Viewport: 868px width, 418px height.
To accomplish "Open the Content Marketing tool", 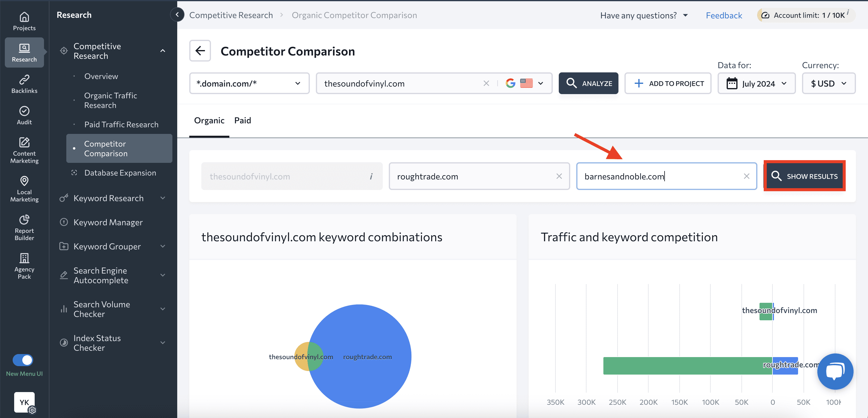I will tap(24, 150).
